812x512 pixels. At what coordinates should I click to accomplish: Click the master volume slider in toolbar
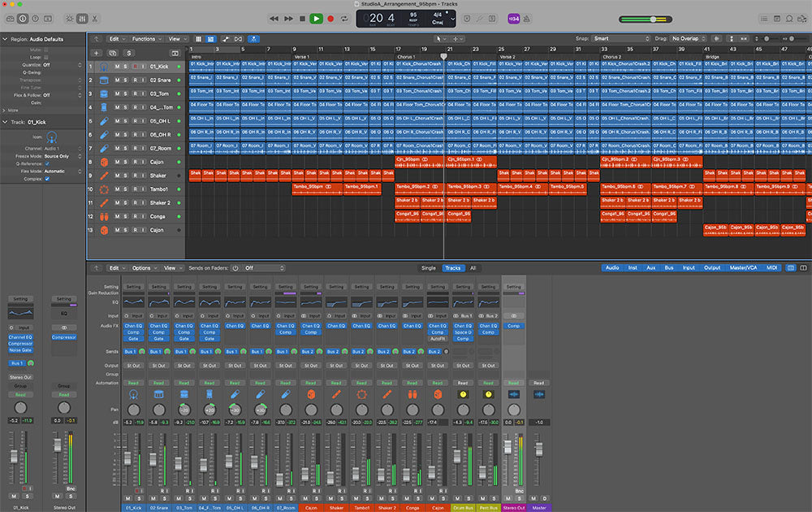click(651, 19)
